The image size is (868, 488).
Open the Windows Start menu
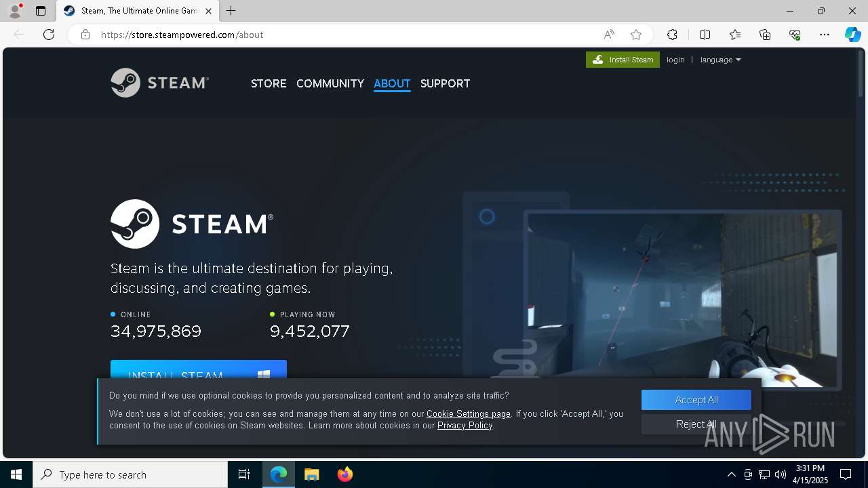tap(16, 474)
